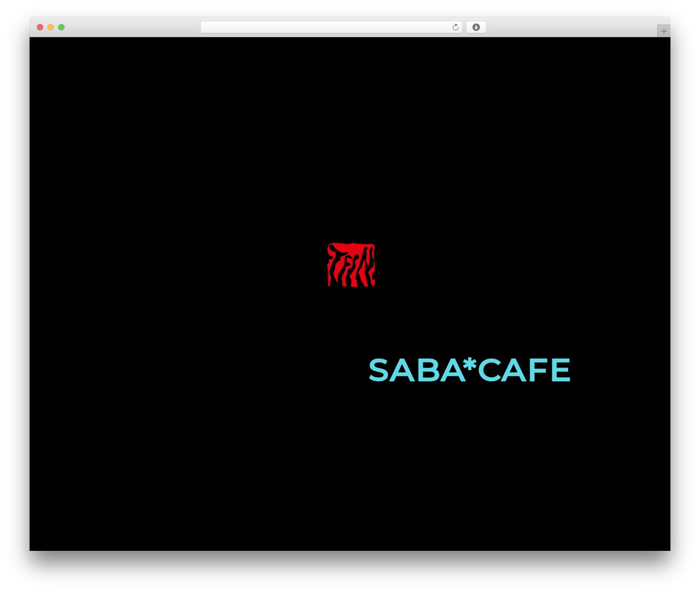Open a new tab with the plus button

663,31
